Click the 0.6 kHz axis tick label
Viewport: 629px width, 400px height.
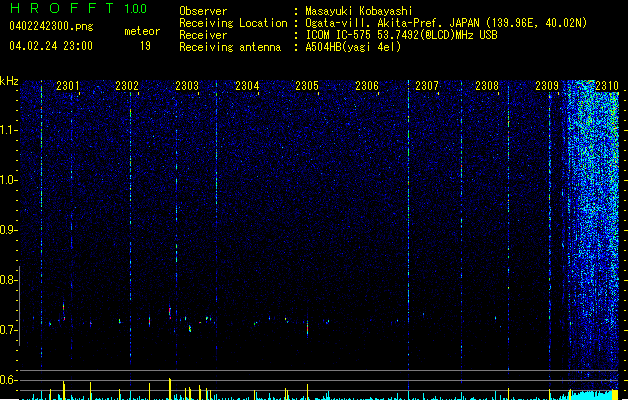click(9, 380)
